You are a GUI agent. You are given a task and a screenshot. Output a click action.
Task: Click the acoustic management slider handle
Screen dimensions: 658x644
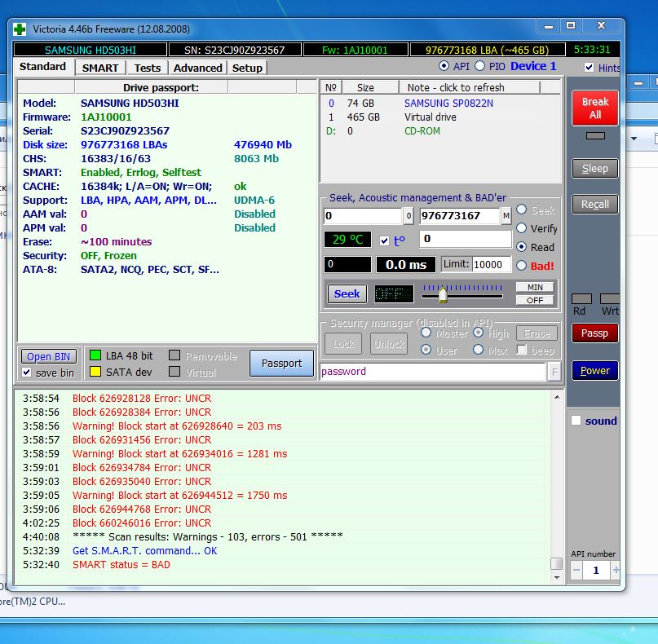click(x=443, y=294)
